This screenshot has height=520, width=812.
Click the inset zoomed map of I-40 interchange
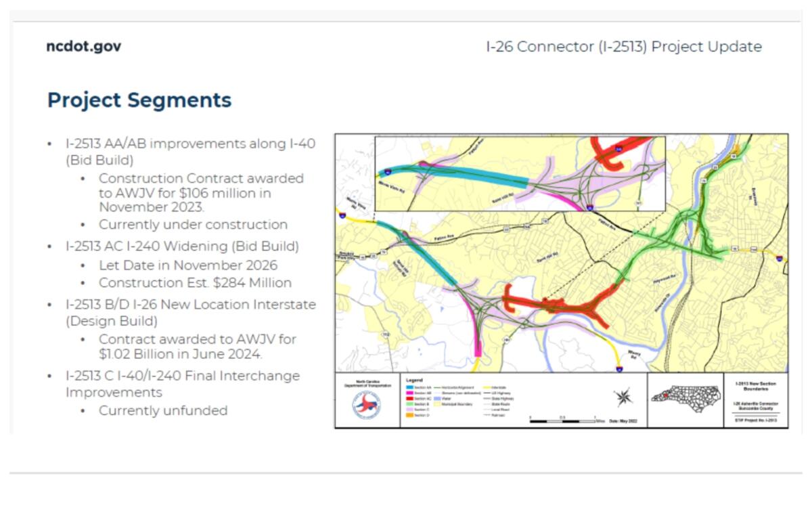click(520, 173)
